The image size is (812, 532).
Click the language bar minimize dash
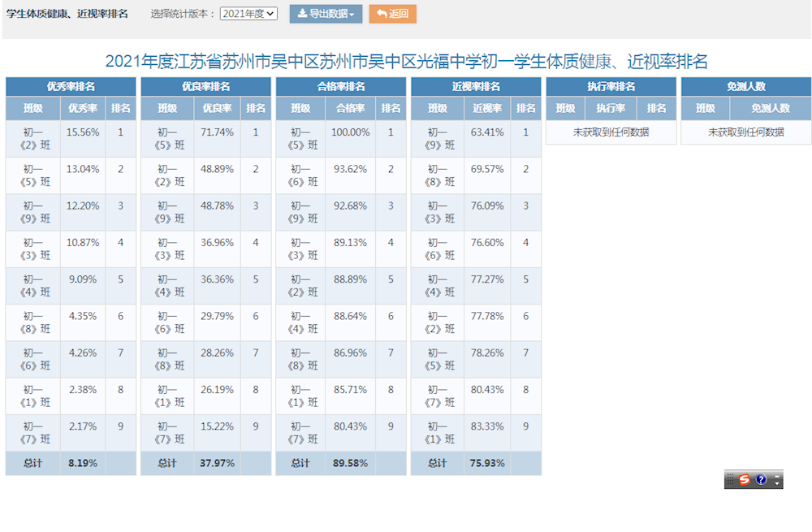pyautogui.click(x=777, y=475)
